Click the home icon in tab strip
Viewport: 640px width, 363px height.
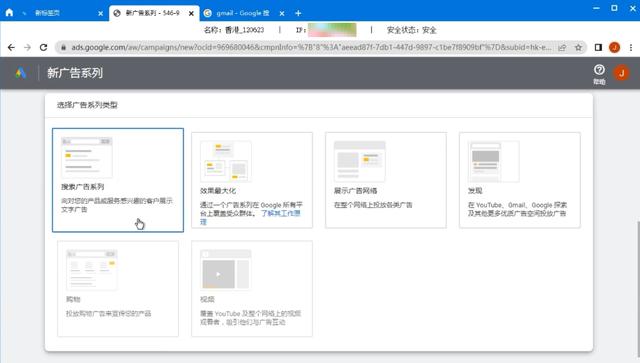(9, 13)
